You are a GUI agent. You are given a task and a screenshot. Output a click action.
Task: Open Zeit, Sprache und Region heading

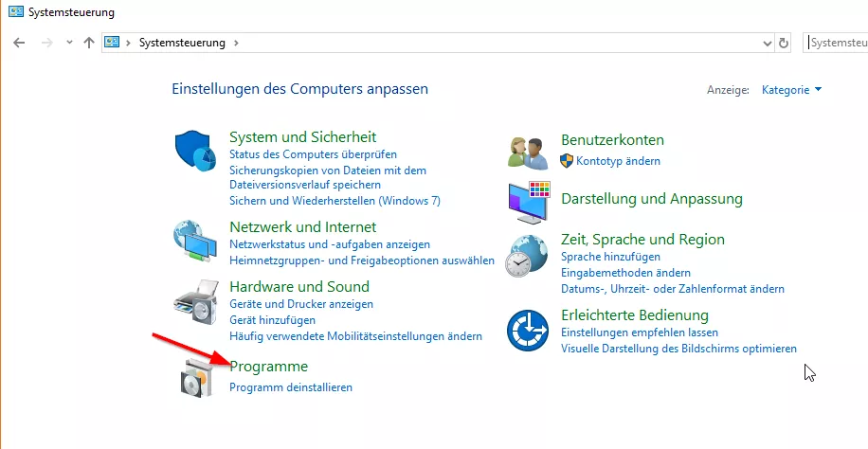[642, 240]
